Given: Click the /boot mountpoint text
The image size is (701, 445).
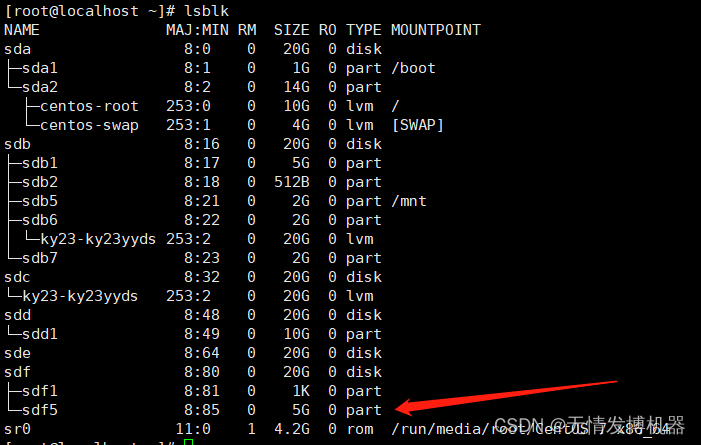Looking at the screenshot, I should click(413, 68).
